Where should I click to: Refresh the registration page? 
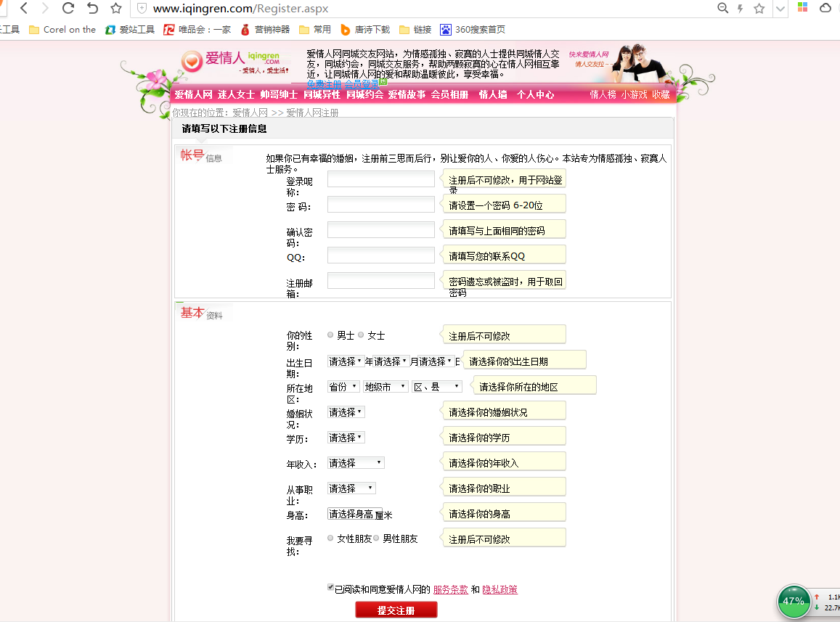pos(68,9)
